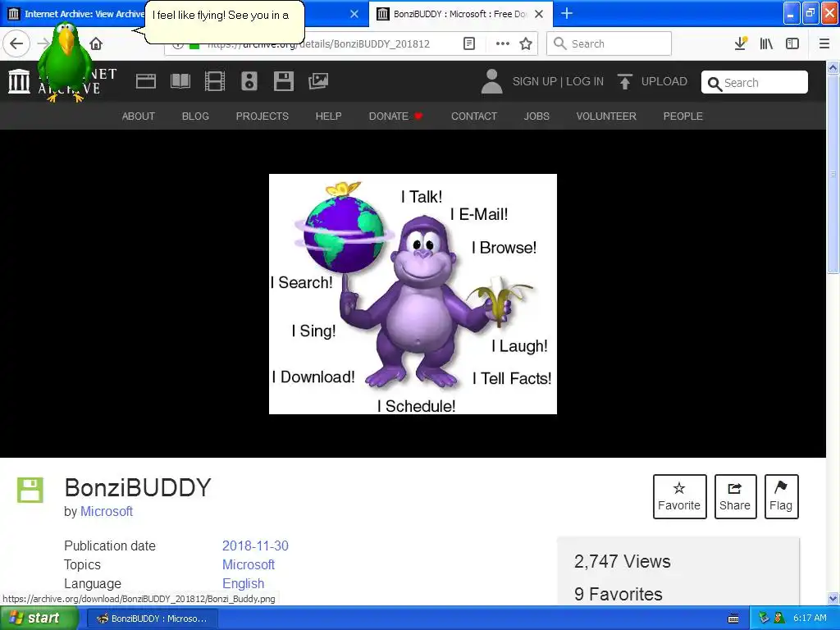Open the HELP menu item

coord(328,116)
